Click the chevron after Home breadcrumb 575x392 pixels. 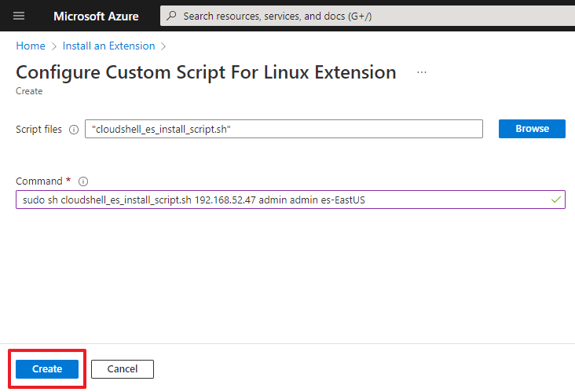(x=53, y=46)
